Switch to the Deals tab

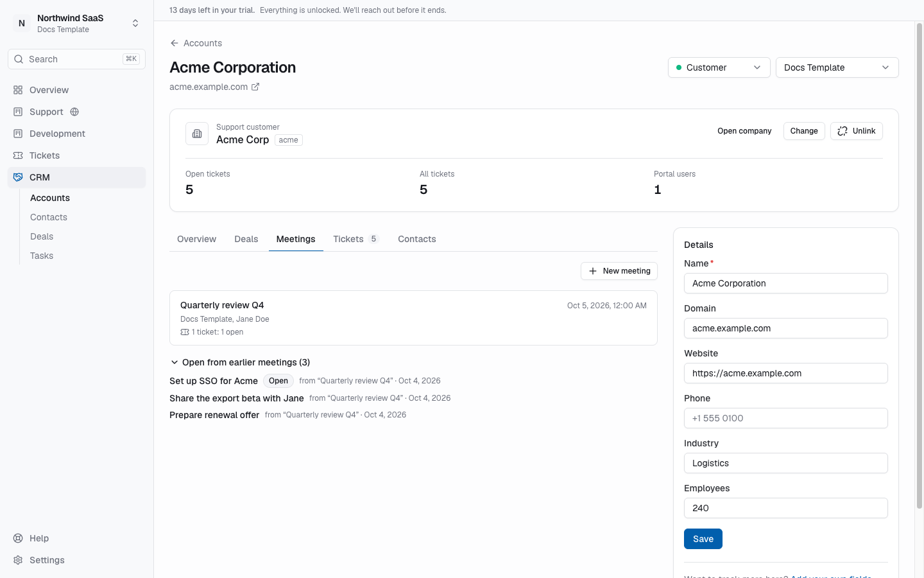coord(246,239)
